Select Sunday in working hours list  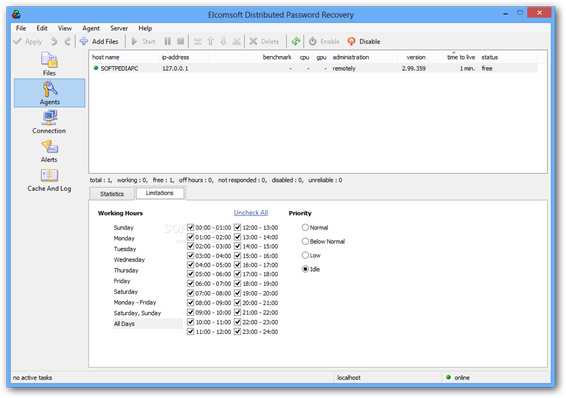tap(123, 227)
